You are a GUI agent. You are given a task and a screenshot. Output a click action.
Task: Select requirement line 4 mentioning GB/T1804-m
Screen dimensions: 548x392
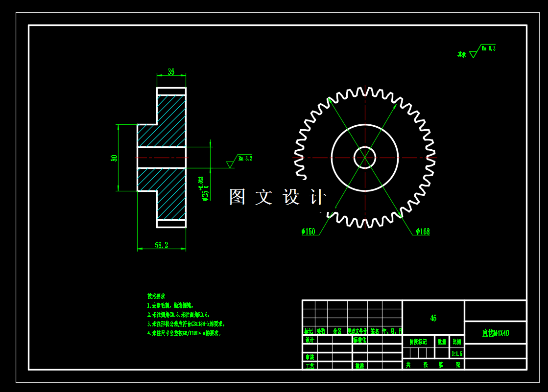(x=185, y=333)
